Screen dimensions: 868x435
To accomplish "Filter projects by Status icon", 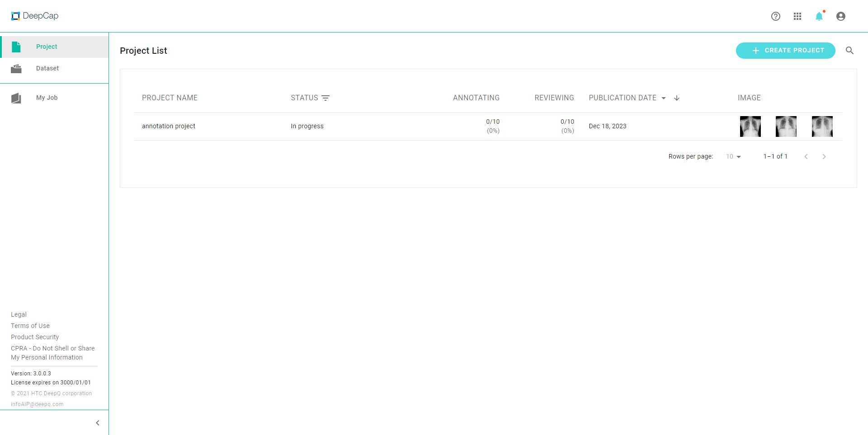I will pyautogui.click(x=325, y=98).
